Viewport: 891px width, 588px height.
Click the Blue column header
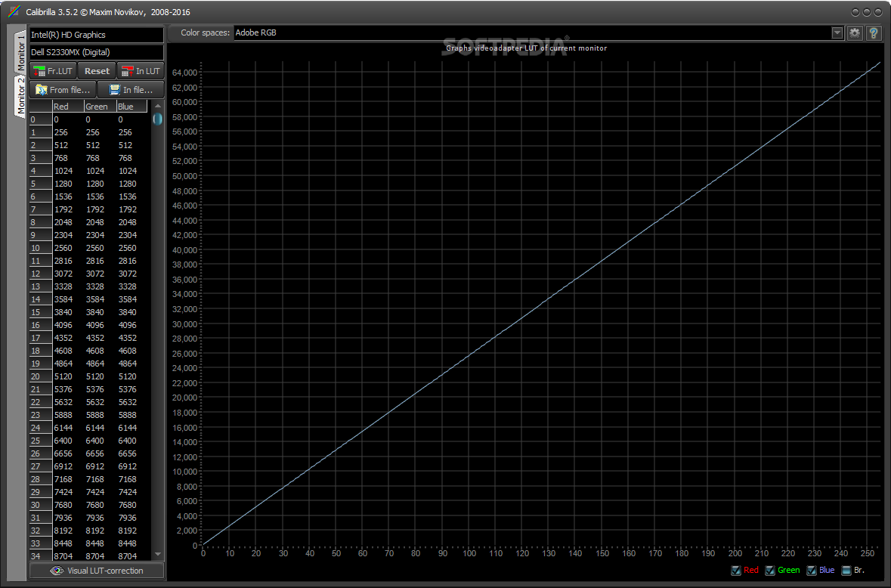(131, 107)
